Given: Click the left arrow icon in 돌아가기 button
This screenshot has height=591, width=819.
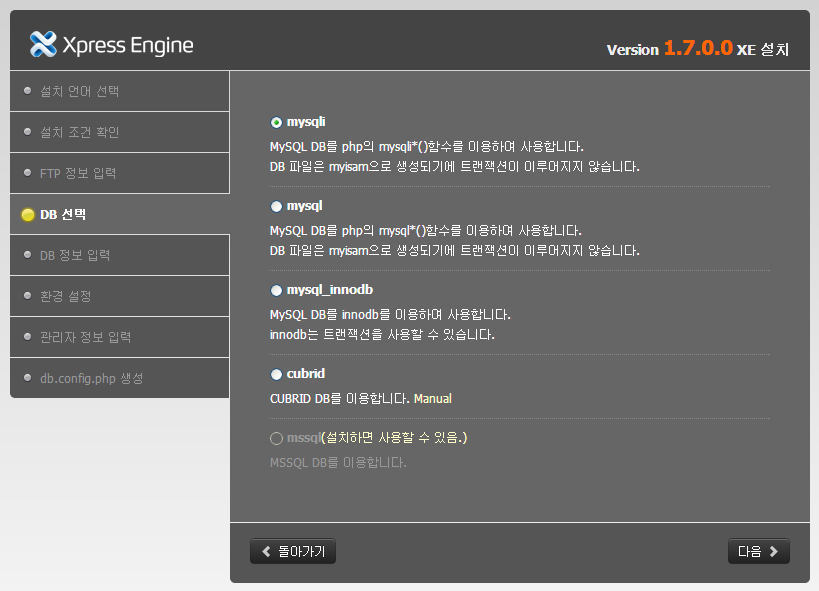Looking at the screenshot, I should [266, 551].
